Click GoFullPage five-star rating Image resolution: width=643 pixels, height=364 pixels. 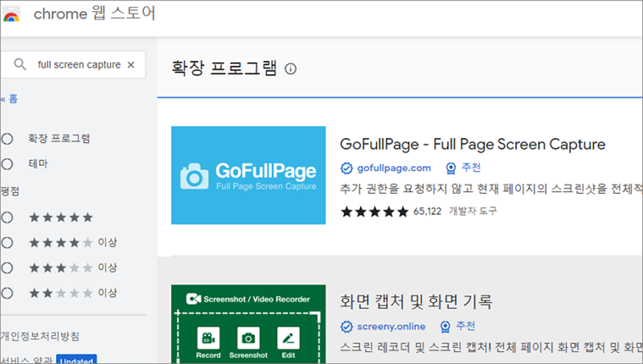(374, 211)
